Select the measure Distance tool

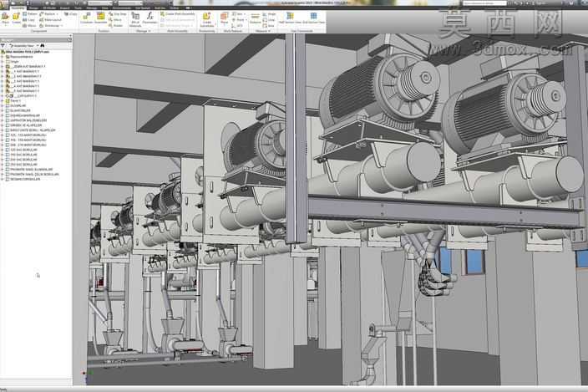pos(255,18)
